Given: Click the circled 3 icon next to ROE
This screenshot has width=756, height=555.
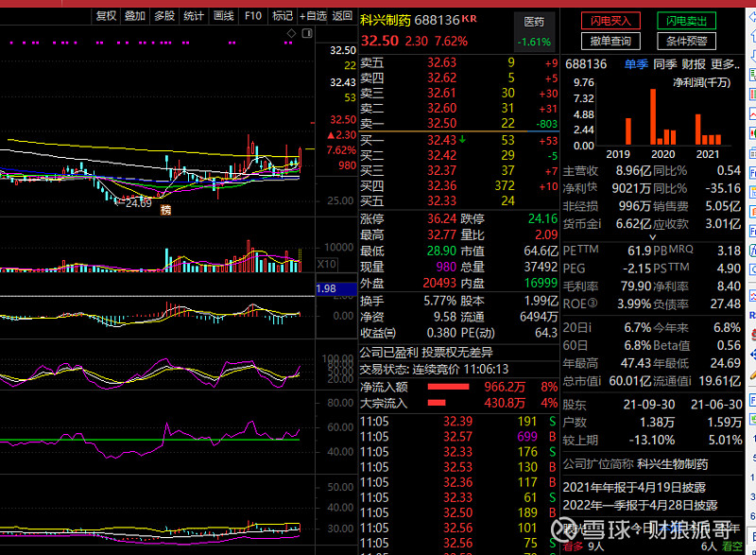Looking at the screenshot, I should [593, 304].
